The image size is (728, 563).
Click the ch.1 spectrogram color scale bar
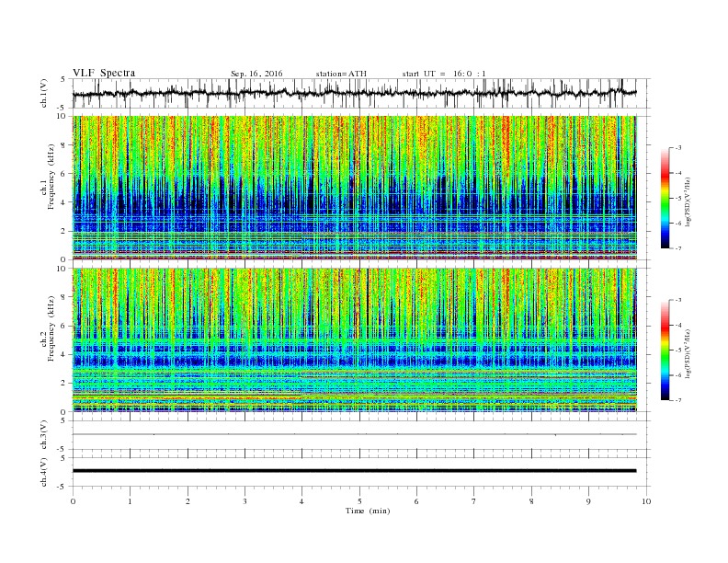click(665, 199)
